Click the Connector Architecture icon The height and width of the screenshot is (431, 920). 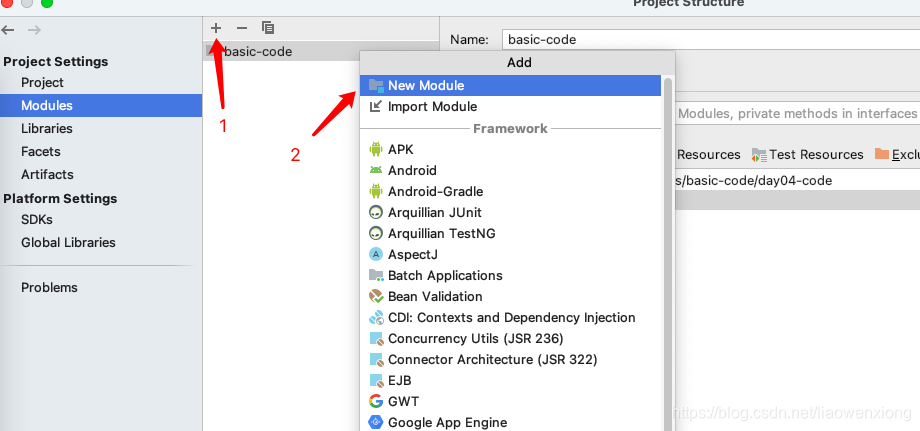pyautogui.click(x=376, y=359)
